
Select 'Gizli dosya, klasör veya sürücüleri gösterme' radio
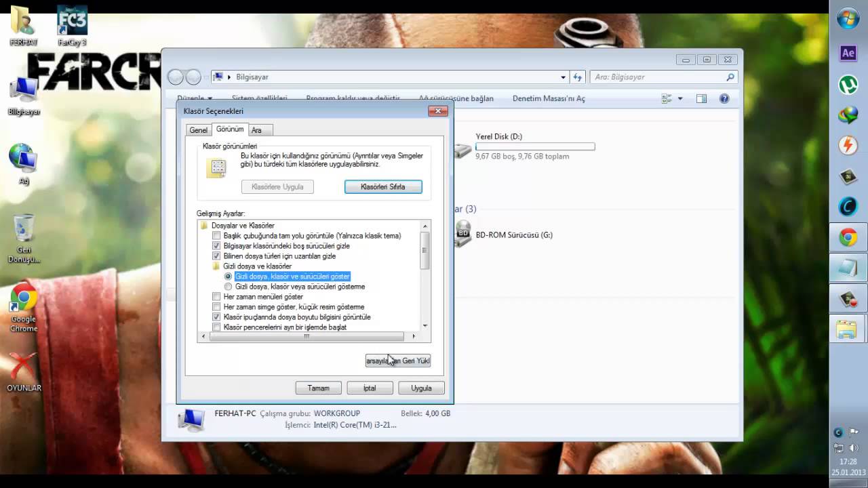click(x=228, y=286)
